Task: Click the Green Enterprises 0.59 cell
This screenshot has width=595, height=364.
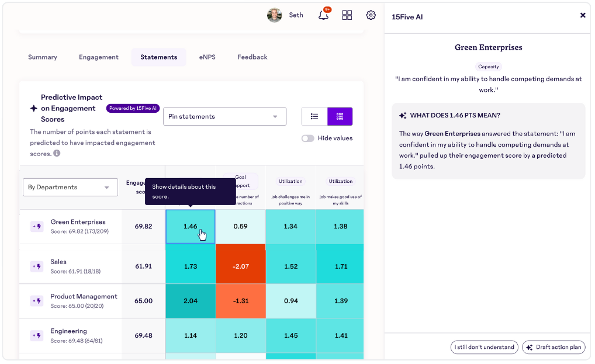Action: pyautogui.click(x=241, y=226)
